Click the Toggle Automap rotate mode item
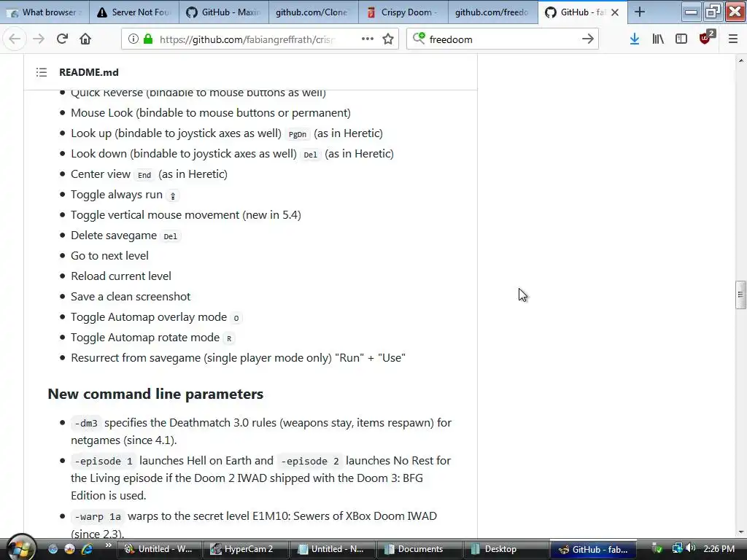The image size is (747, 560). tap(153, 338)
